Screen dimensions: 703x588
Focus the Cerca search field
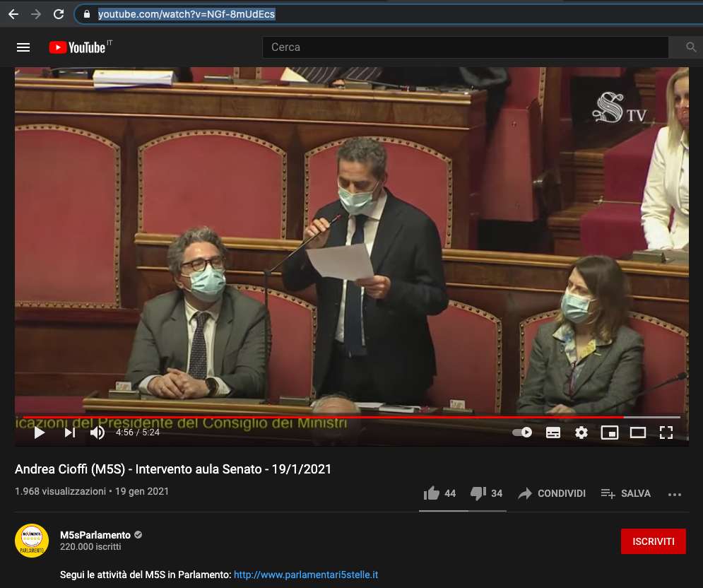click(x=465, y=47)
